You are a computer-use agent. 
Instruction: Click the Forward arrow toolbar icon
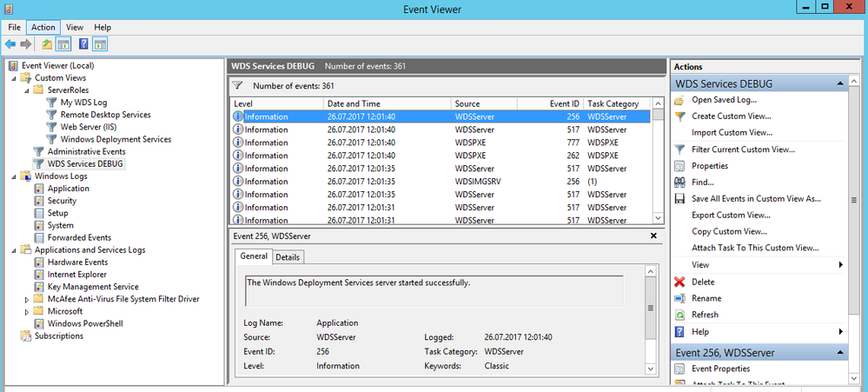click(25, 44)
